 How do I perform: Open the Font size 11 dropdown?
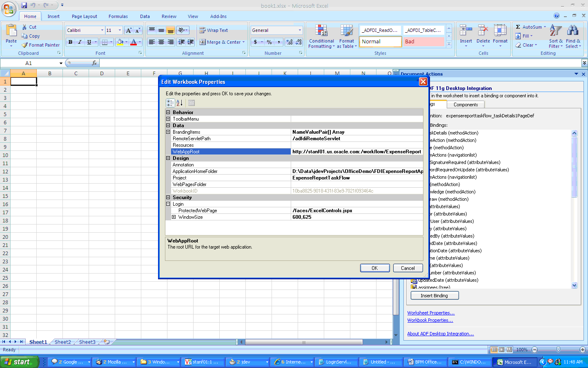pyautogui.click(x=120, y=30)
